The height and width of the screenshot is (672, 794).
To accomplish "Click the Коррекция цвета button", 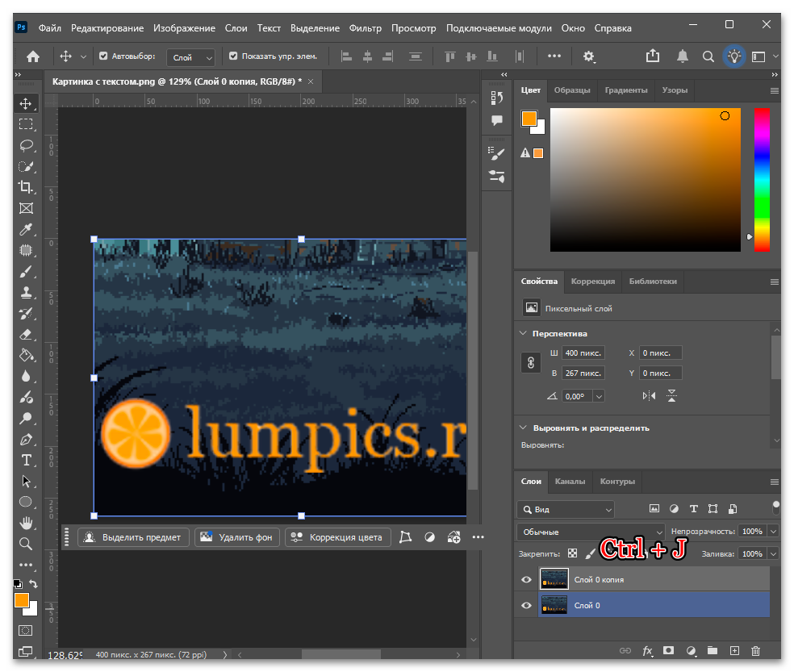I will point(338,537).
